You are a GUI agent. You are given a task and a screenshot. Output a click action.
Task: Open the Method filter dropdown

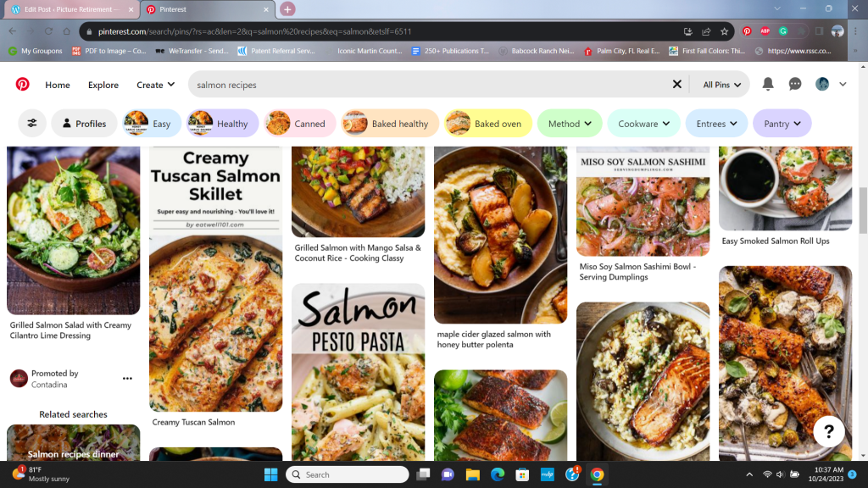[570, 124]
